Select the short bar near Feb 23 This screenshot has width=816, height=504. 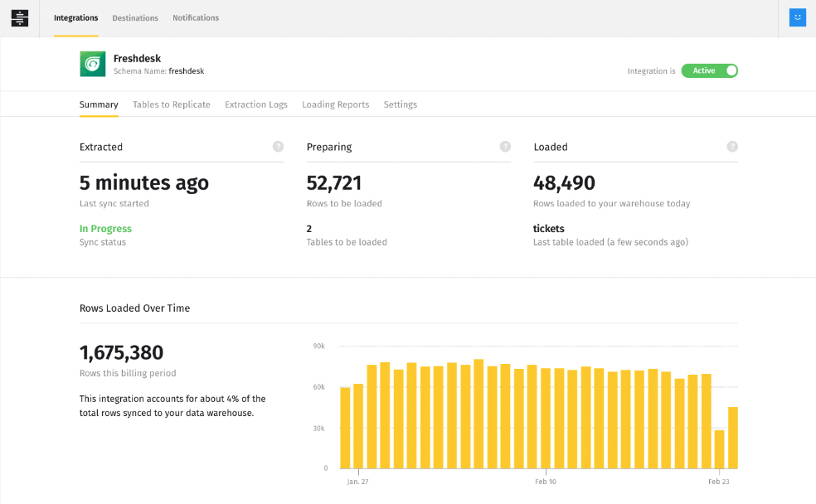[x=719, y=448]
